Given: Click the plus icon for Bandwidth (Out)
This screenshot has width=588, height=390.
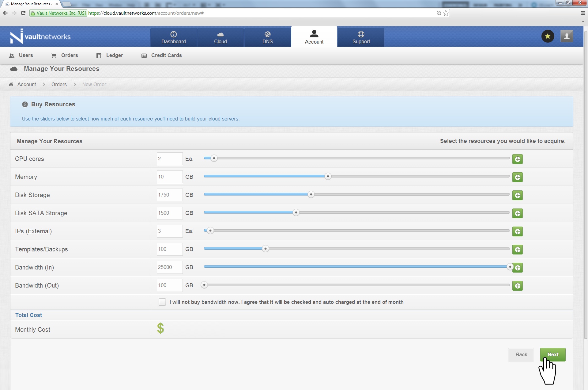Looking at the screenshot, I should point(517,286).
